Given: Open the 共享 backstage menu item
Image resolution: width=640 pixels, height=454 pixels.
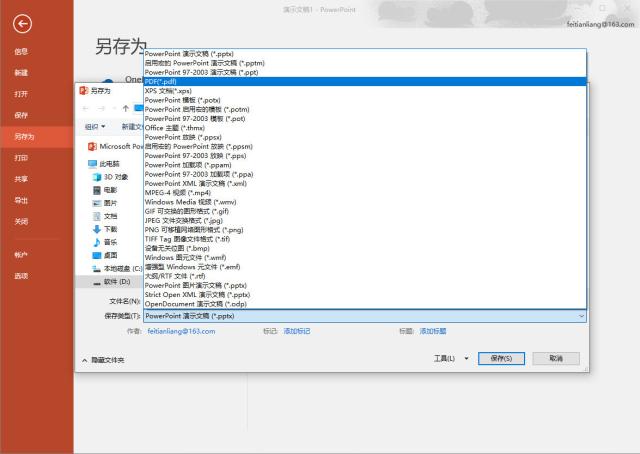Looking at the screenshot, I should [21, 179].
